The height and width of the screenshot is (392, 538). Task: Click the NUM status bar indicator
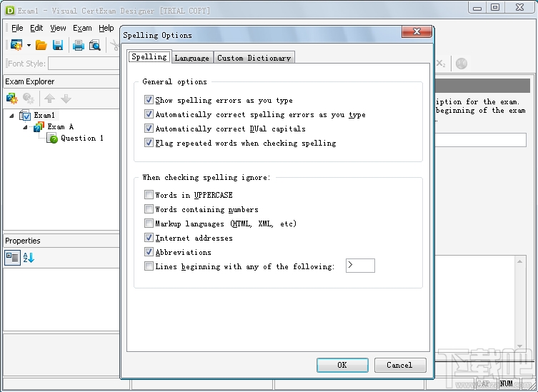507,383
